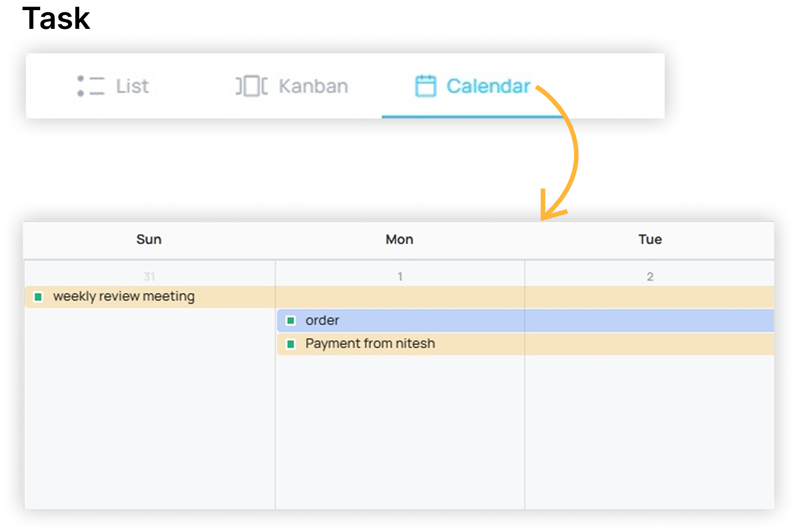797x532 pixels.
Task: Toggle the Payment from nitesh checkbox
Action: (x=291, y=344)
